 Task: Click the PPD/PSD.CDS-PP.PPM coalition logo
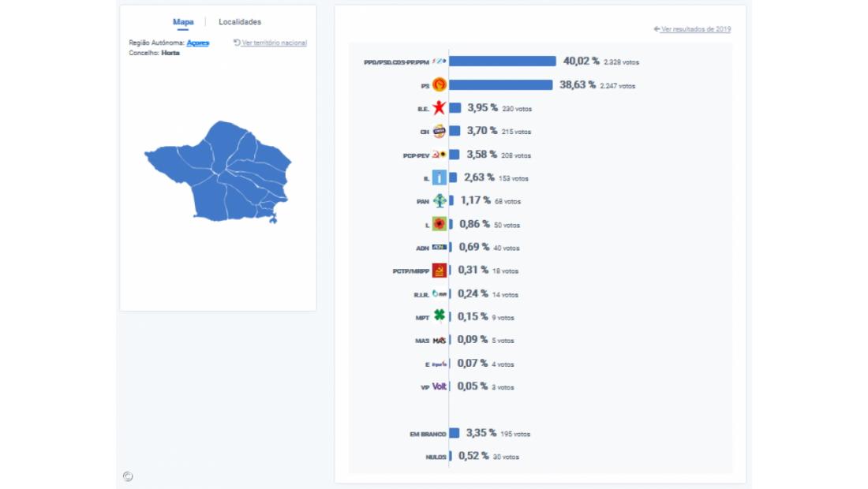pyautogui.click(x=440, y=62)
